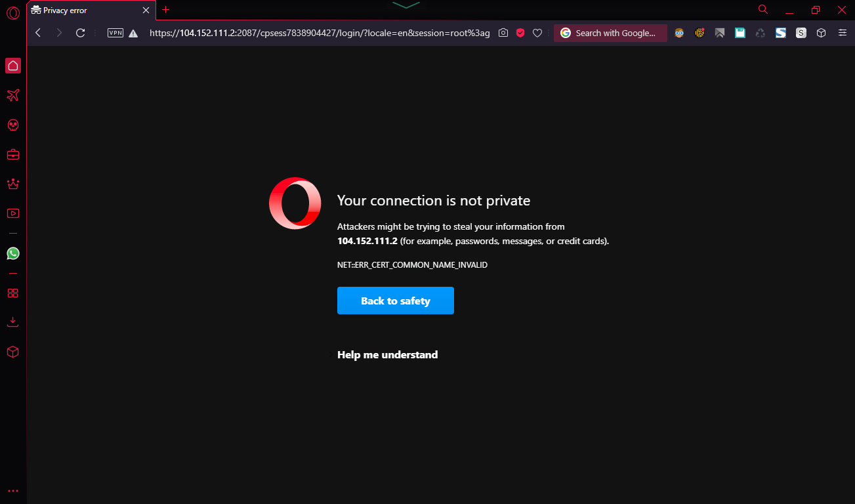Click the NET::ERR_CERT_COMMON_NAME_INVALID error code
855x504 pixels.
pyautogui.click(x=412, y=265)
